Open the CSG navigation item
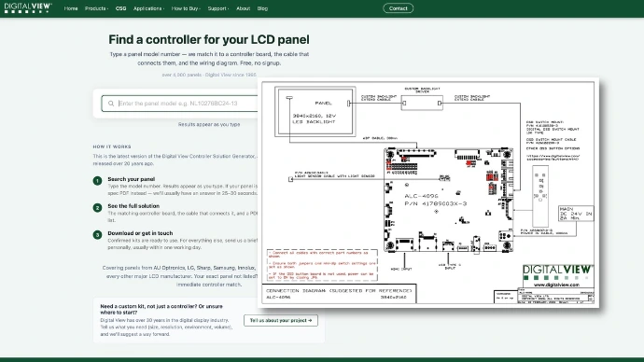Screen dimensions: 644x362 [120, 8]
